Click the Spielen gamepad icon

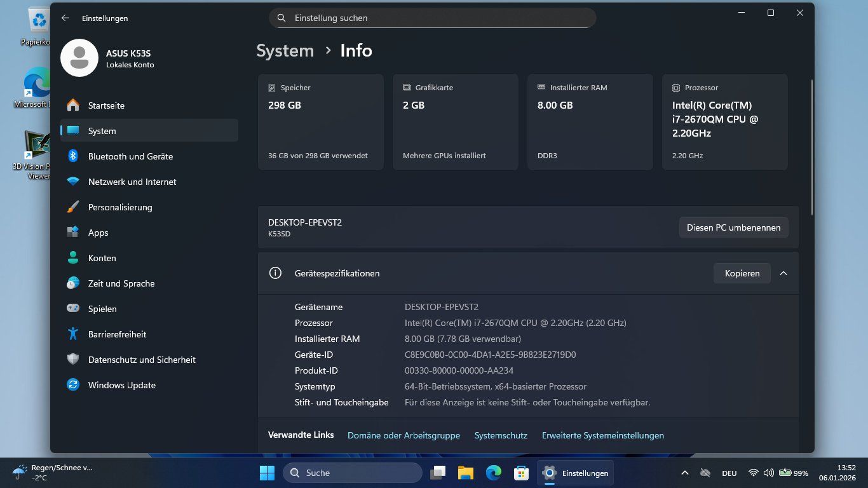(73, 309)
